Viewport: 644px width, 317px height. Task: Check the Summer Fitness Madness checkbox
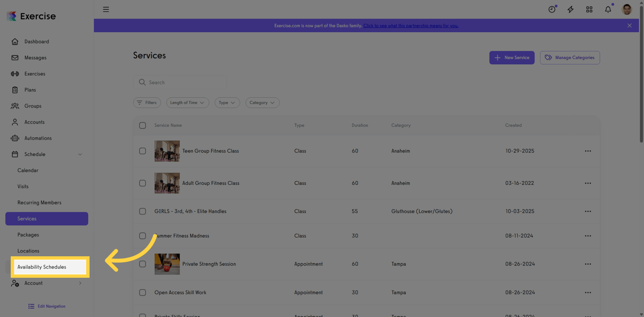coord(142,236)
